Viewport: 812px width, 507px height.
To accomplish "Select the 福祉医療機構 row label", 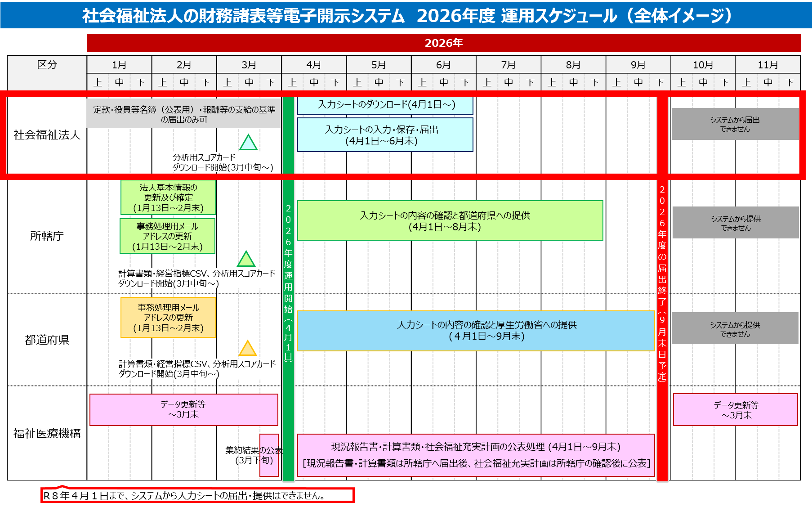I will click(47, 433).
